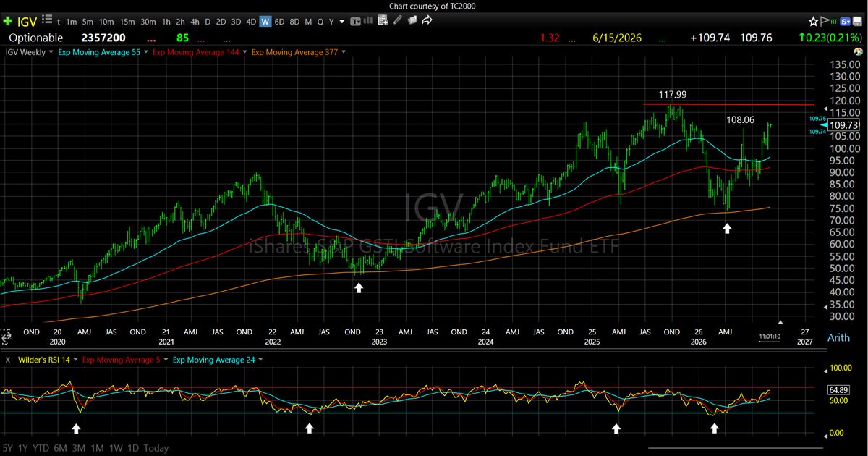The width and height of the screenshot is (868, 456).
Task: Switch to the 4D timeframe
Action: coord(251,22)
